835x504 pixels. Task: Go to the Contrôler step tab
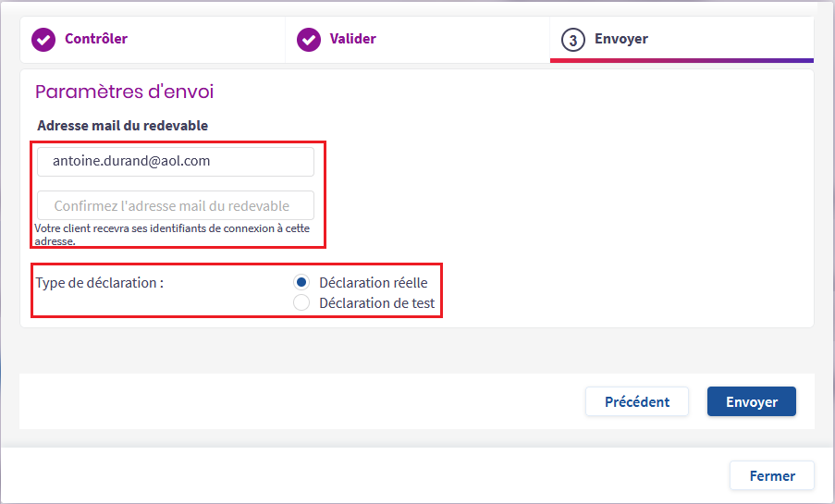[95, 39]
